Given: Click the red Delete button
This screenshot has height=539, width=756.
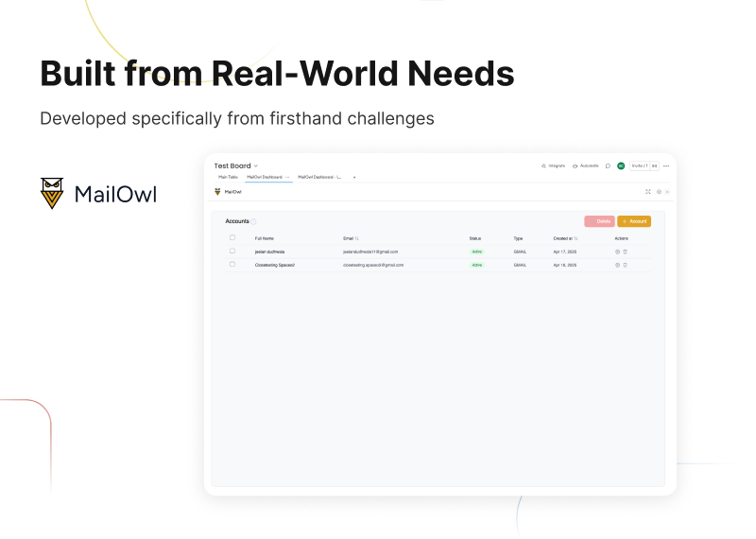Looking at the screenshot, I should (x=599, y=221).
